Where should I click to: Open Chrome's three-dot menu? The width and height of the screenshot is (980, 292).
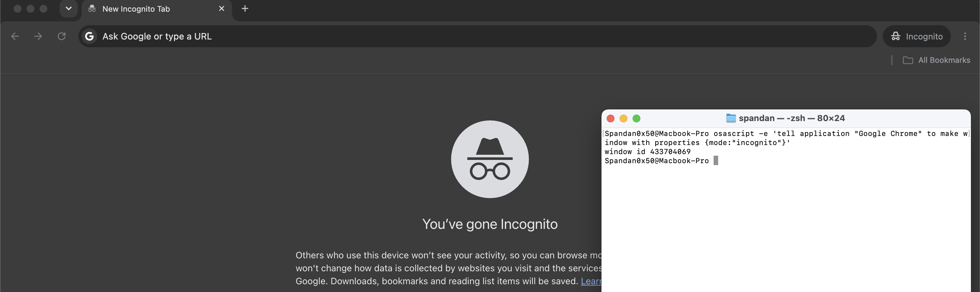(965, 37)
